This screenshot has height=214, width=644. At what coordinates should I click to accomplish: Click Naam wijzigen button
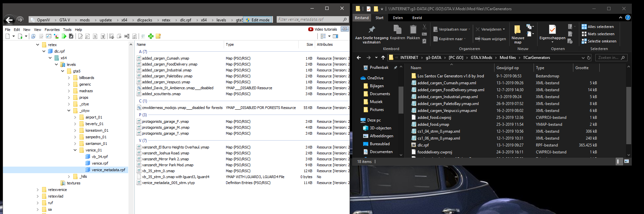[491, 39]
